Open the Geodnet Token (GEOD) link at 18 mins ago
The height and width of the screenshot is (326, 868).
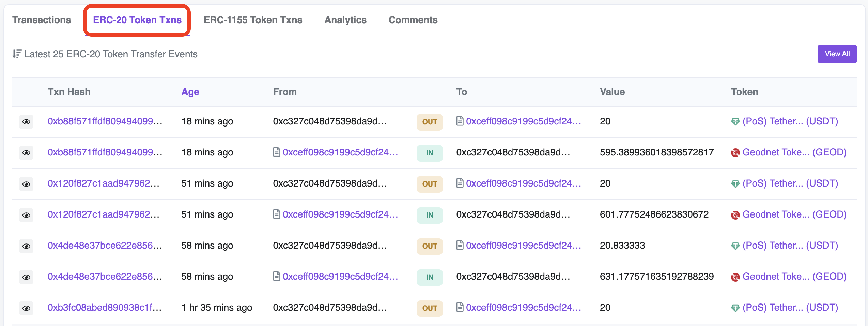(x=794, y=152)
